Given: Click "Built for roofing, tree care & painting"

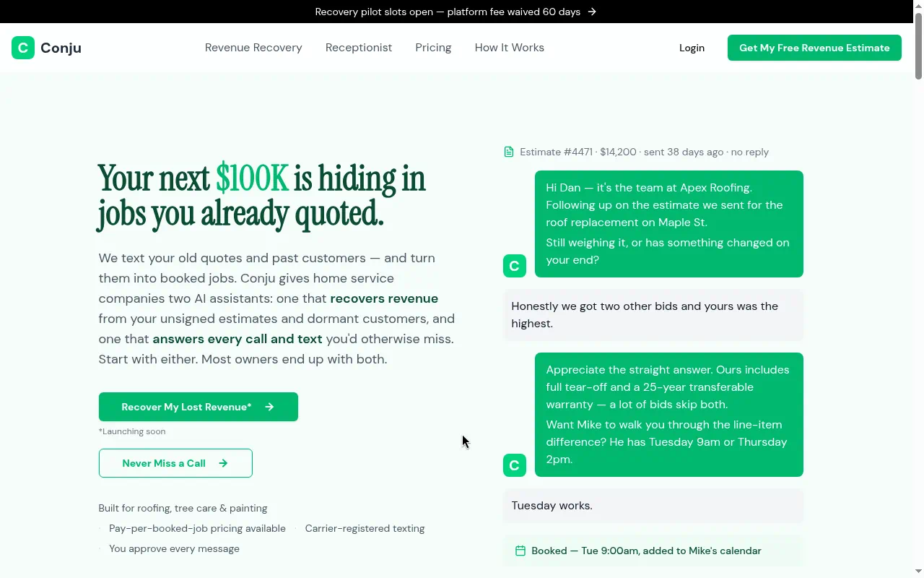Looking at the screenshot, I should [x=183, y=508].
